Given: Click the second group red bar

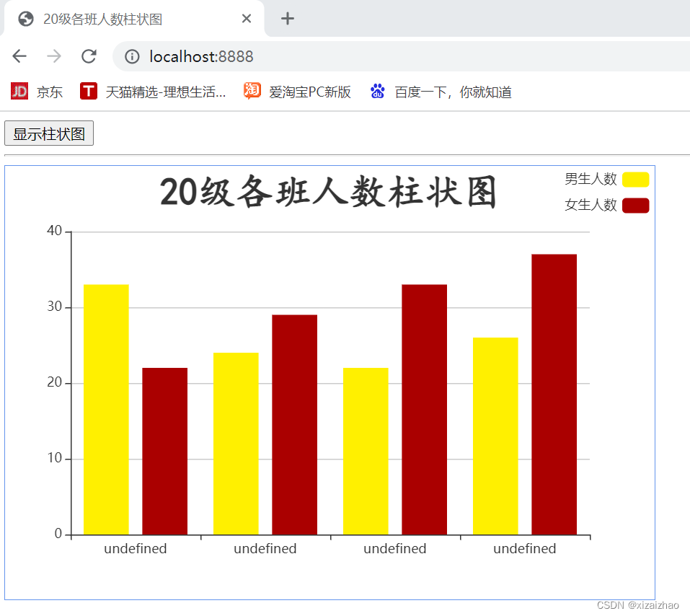Looking at the screenshot, I should coord(294,425).
